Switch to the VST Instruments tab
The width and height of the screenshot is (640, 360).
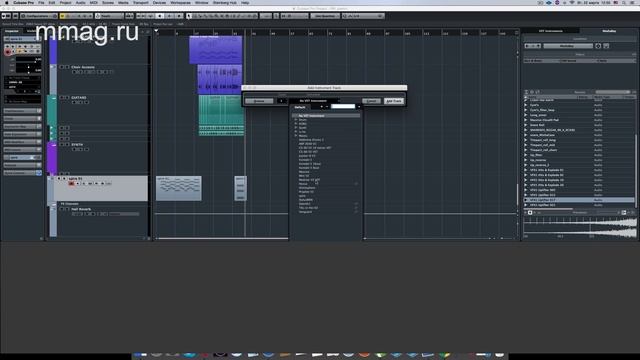551,31
